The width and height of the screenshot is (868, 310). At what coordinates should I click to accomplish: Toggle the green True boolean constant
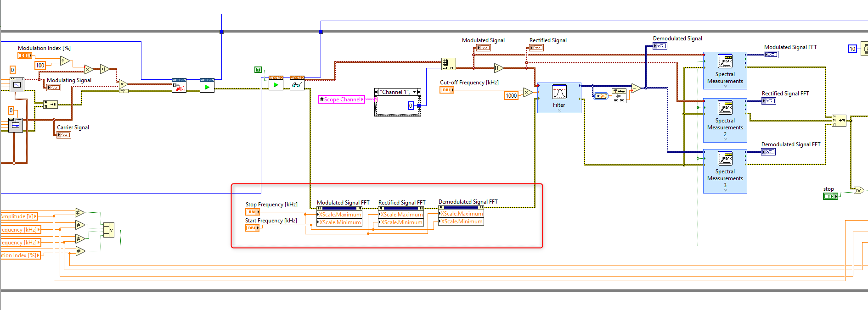[258, 70]
